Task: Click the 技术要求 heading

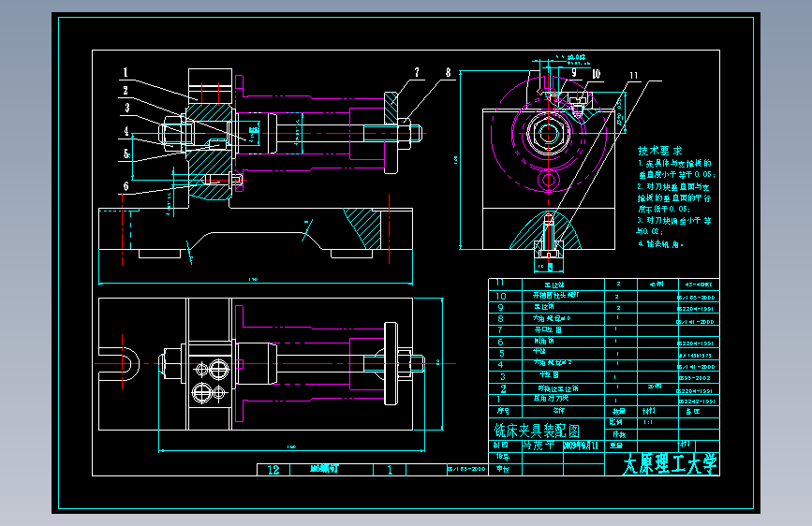Action: coord(659,151)
